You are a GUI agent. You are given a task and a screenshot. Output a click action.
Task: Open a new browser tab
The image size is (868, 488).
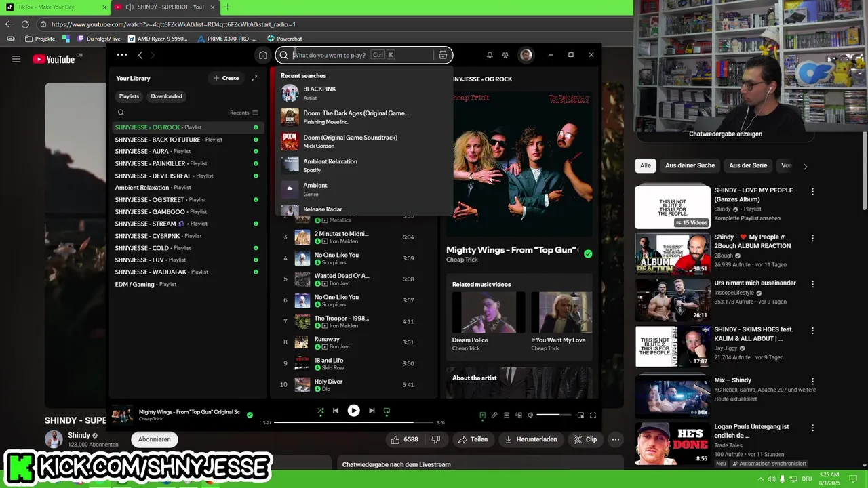[227, 7]
